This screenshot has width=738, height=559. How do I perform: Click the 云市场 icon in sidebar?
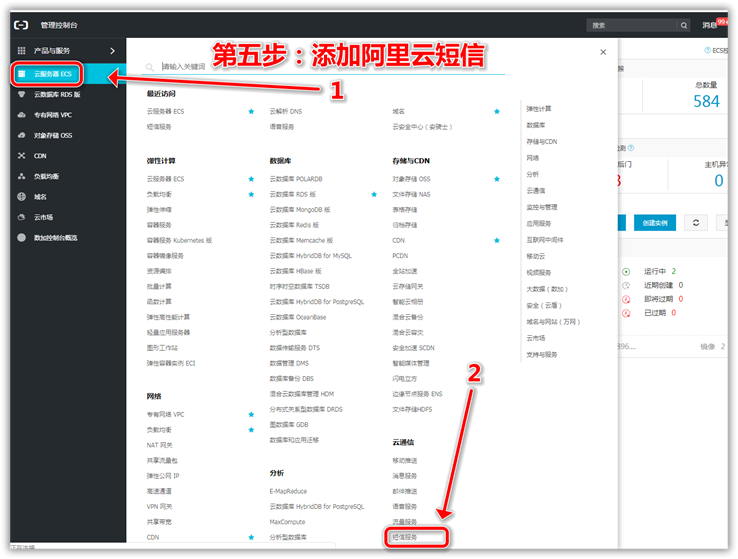tap(22, 217)
